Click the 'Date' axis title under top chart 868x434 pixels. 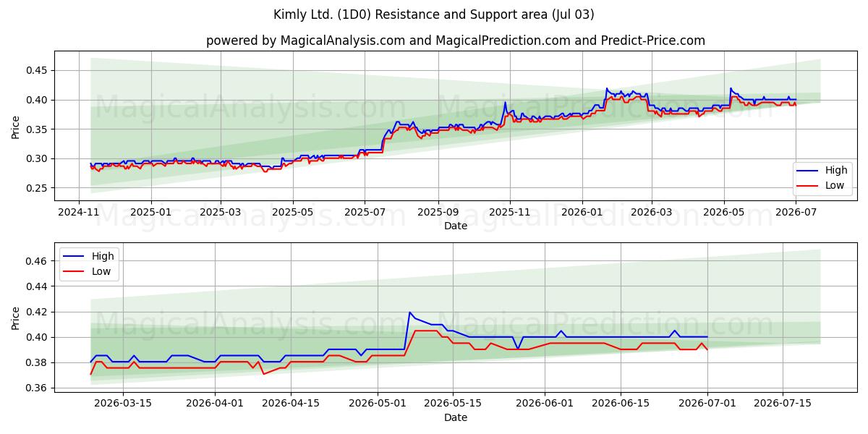456,226
